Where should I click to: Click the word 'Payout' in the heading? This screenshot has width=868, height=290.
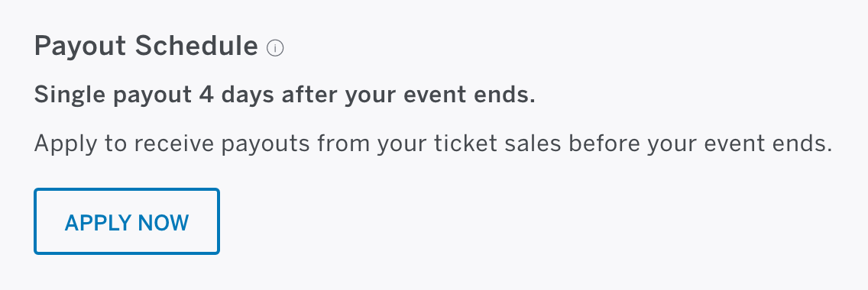click(80, 47)
